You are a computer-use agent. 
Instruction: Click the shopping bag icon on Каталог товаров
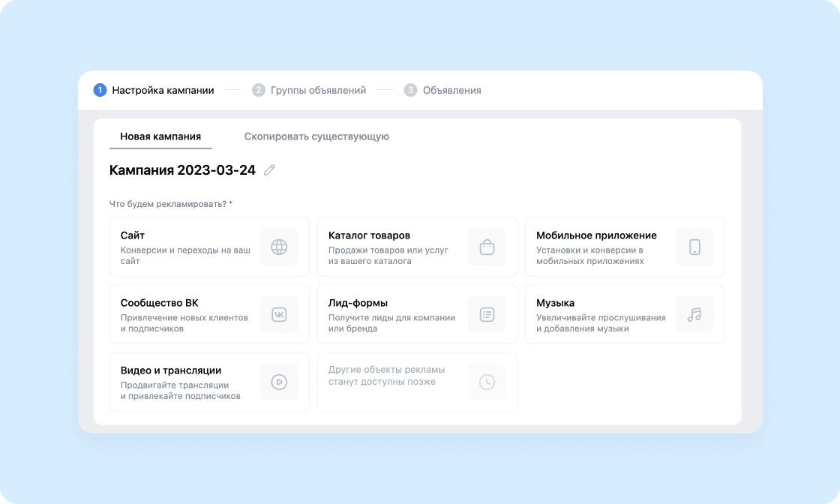487,247
